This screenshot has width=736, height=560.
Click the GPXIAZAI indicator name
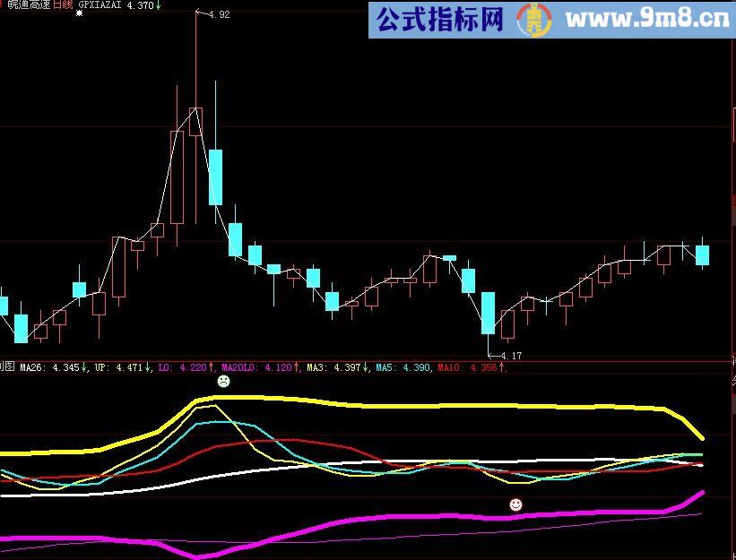100,5
